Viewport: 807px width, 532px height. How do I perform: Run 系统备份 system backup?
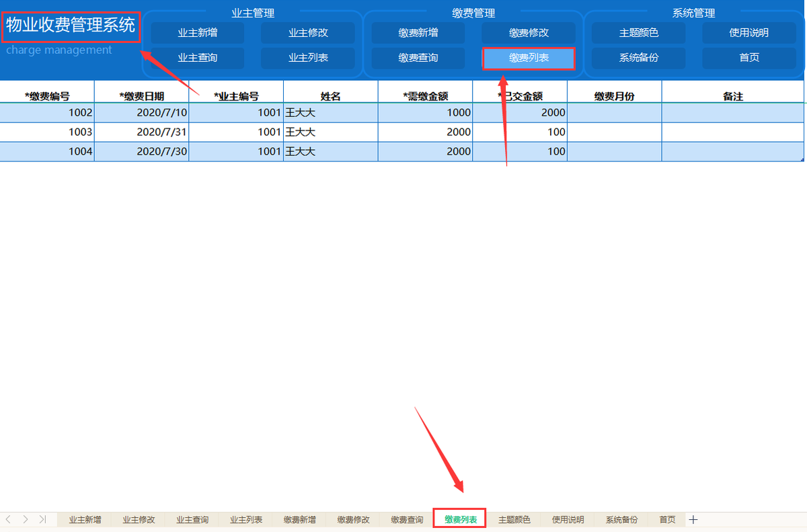pos(638,59)
